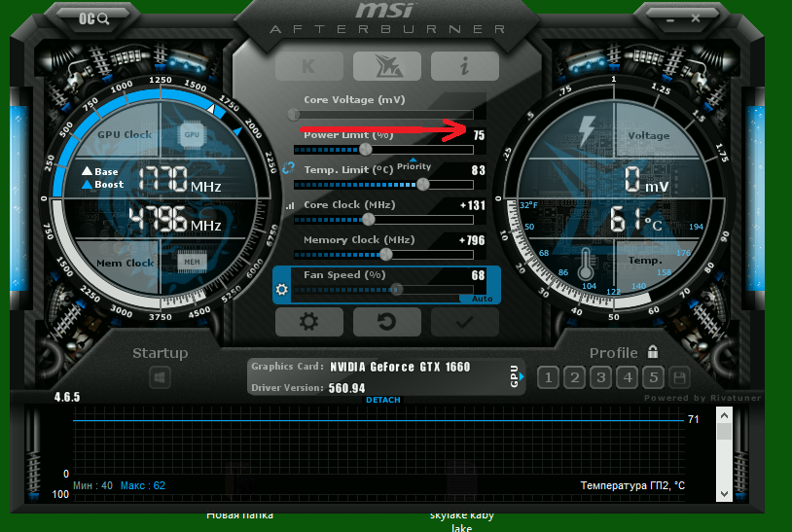The height and width of the screenshot is (532, 792).
Task: Select profile slot 3
Action: click(x=600, y=377)
